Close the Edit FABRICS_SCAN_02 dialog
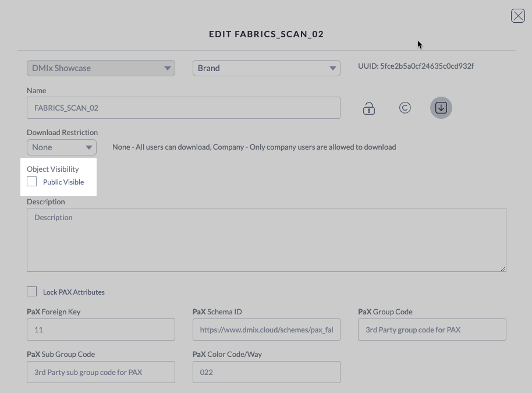 (x=518, y=16)
